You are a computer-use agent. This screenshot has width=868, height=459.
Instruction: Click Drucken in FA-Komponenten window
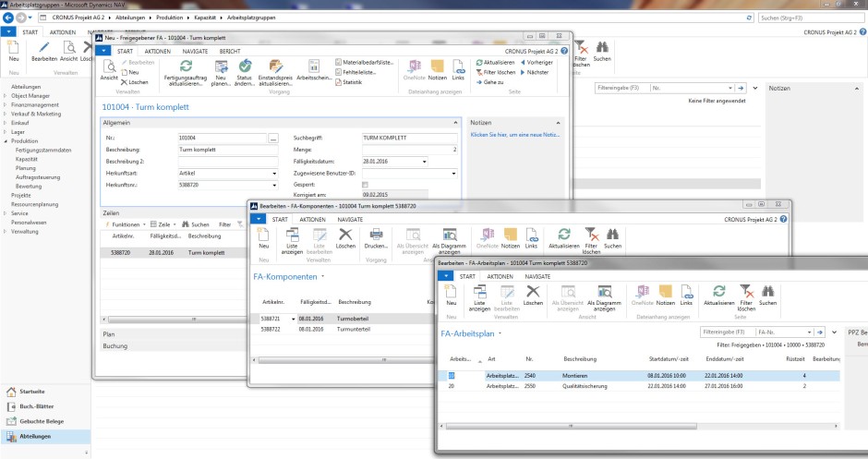click(376, 236)
